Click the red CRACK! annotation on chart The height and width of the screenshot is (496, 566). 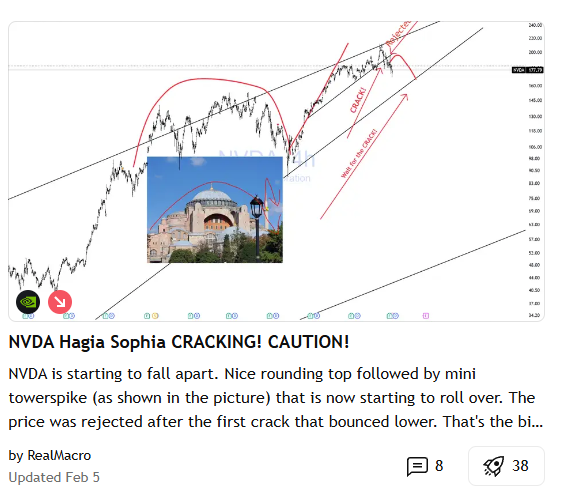(x=358, y=100)
